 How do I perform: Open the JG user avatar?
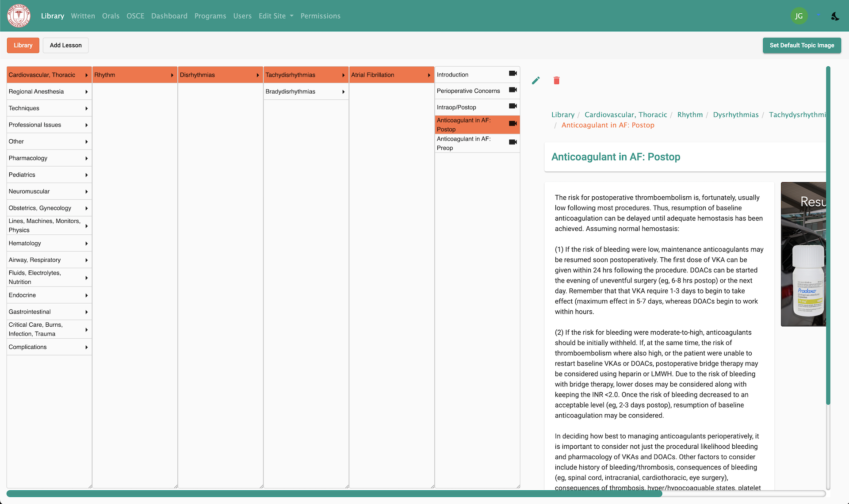(x=799, y=16)
